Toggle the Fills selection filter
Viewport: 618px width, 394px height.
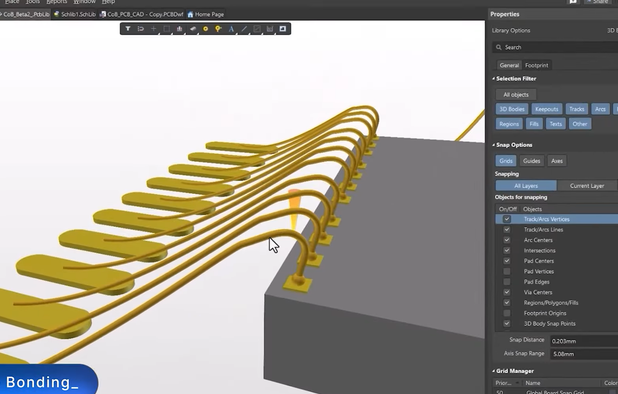[534, 124]
